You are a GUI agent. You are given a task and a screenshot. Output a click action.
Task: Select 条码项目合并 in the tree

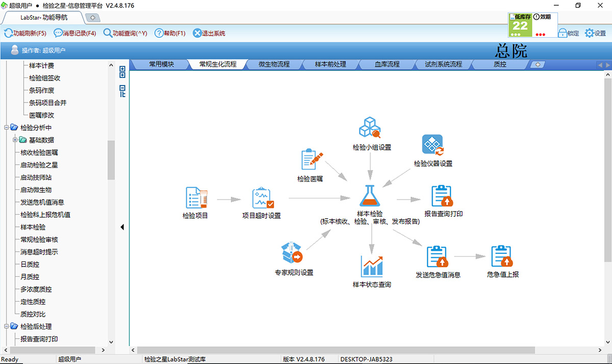pos(48,103)
